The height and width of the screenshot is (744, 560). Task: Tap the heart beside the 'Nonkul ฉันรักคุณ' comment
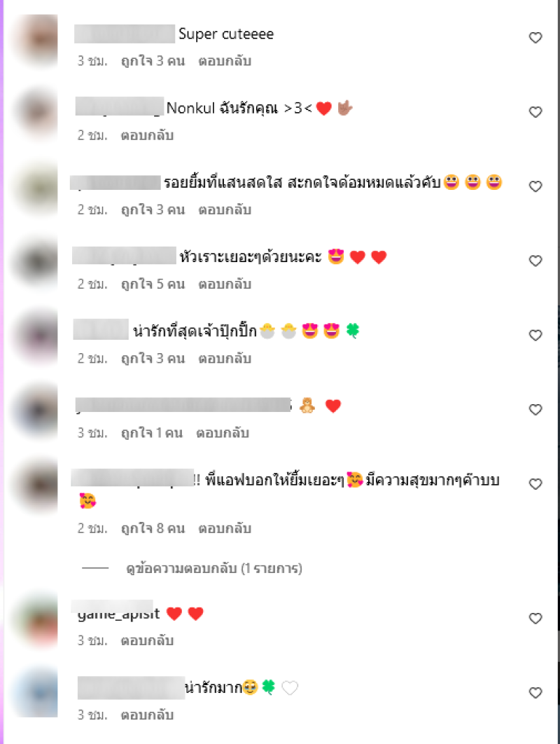click(535, 112)
